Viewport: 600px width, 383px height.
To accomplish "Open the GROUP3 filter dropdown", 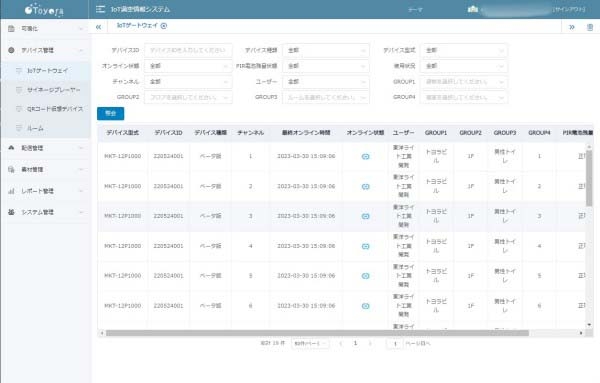I will (326, 97).
